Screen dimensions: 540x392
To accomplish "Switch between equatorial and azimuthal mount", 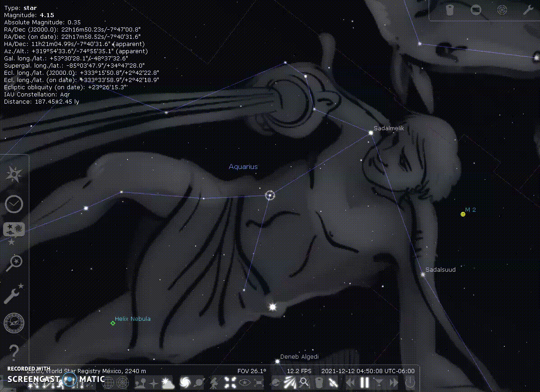I will point(214,383).
